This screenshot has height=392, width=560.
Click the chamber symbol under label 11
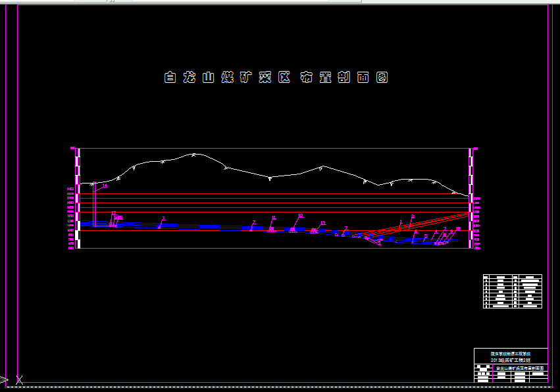click(x=271, y=230)
